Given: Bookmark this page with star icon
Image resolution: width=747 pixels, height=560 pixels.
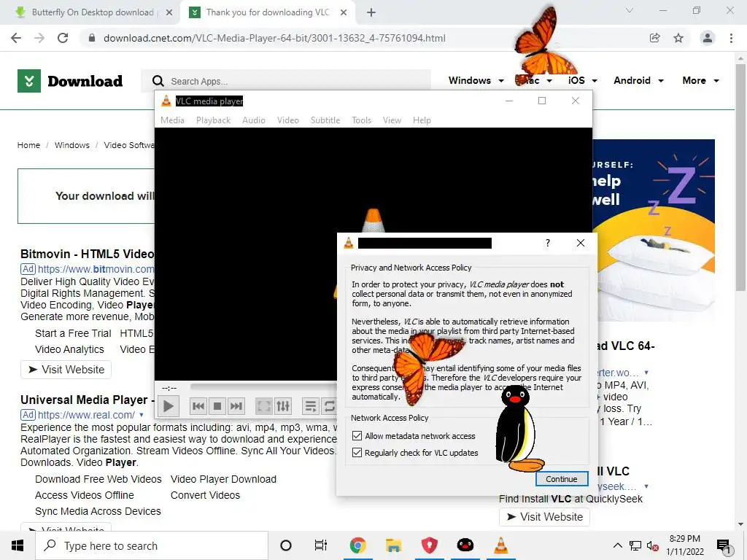Looking at the screenshot, I should [x=678, y=38].
